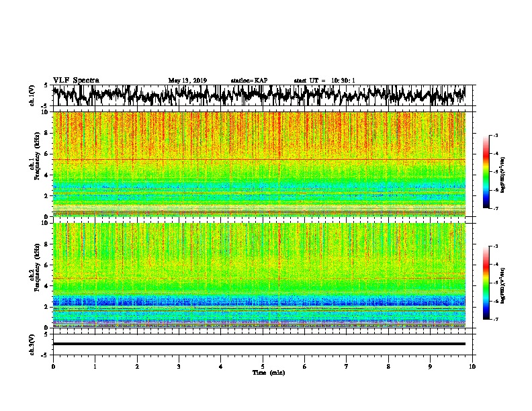532x411 pixels.
Task: Click time axis tick label "1"
Action: (95, 367)
